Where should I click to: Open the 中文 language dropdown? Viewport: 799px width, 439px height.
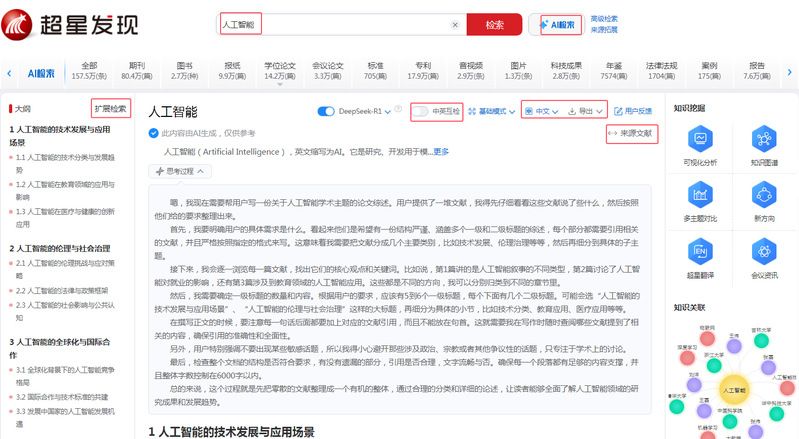pos(541,111)
